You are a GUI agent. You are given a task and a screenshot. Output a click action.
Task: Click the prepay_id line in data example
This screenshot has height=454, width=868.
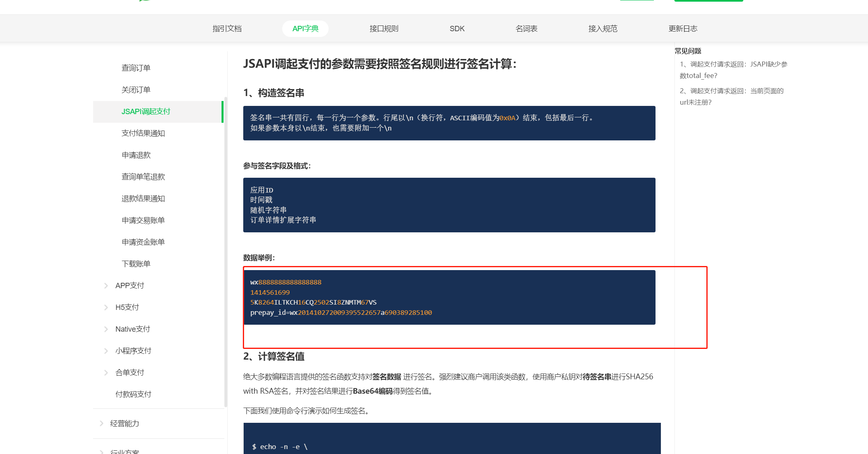click(341, 313)
